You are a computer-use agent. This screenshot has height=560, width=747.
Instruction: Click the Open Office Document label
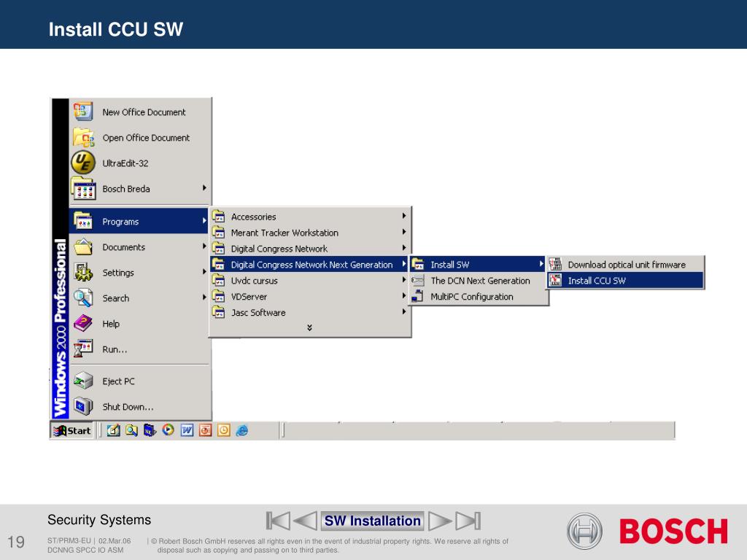pos(146,138)
